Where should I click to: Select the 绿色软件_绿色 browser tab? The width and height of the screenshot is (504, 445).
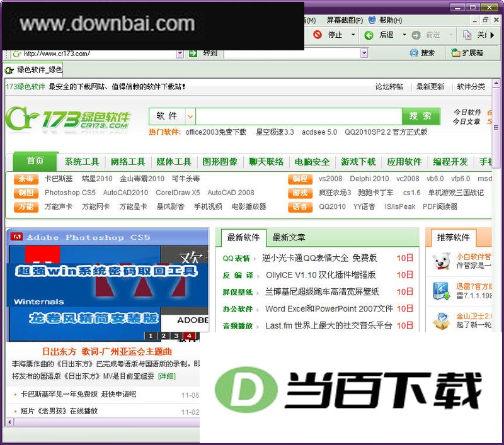click(x=34, y=70)
